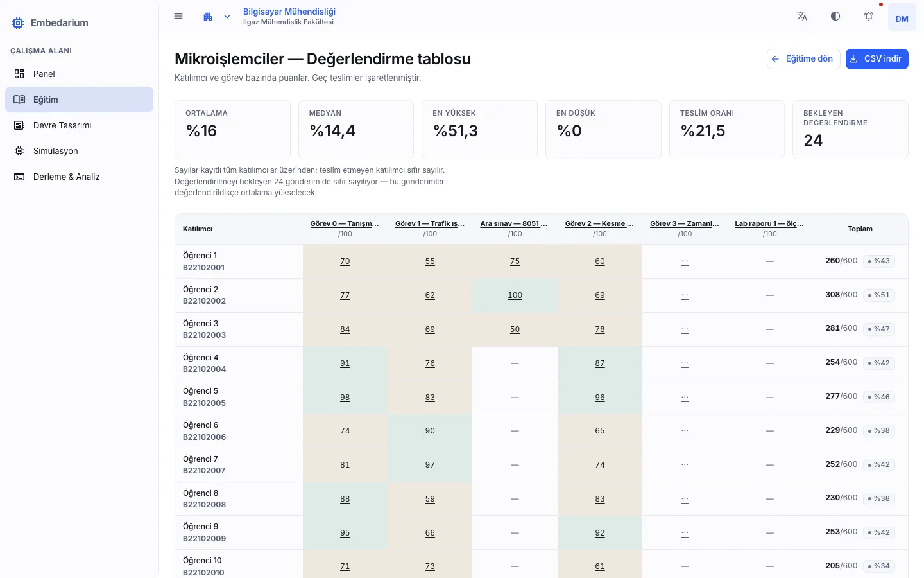This screenshot has width=924, height=578.
Task: Open the Lab raporu 1 column header
Action: click(769, 223)
